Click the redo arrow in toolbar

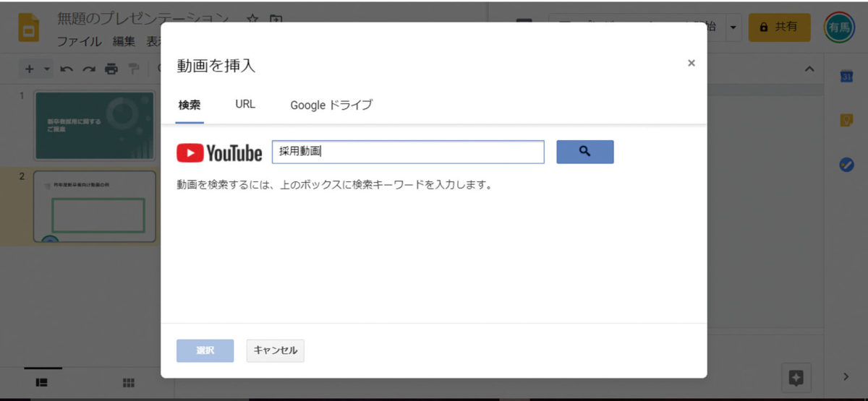pyautogui.click(x=88, y=69)
